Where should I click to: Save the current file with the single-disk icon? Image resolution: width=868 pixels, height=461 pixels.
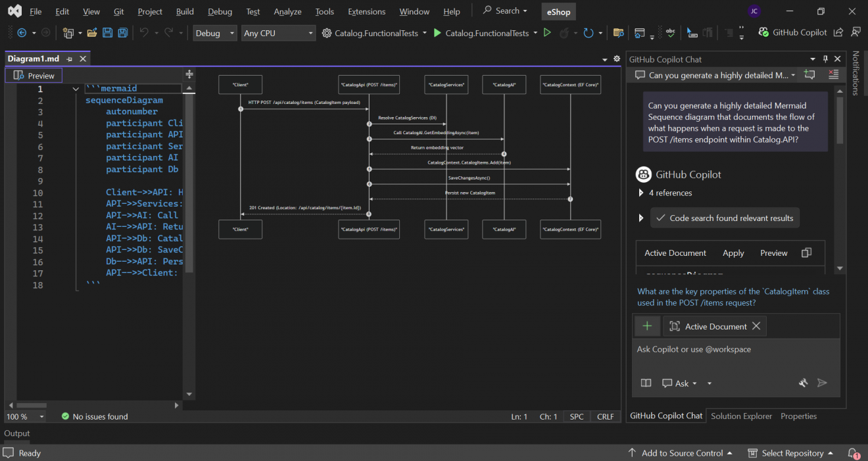pos(107,33)
